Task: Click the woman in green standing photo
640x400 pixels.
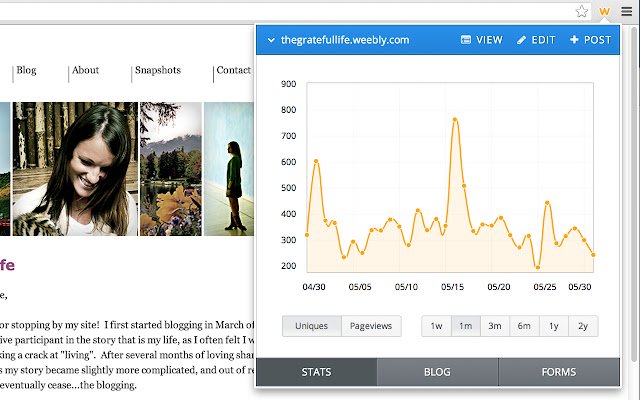Action: pyautogui.click(x=229, y=169)
